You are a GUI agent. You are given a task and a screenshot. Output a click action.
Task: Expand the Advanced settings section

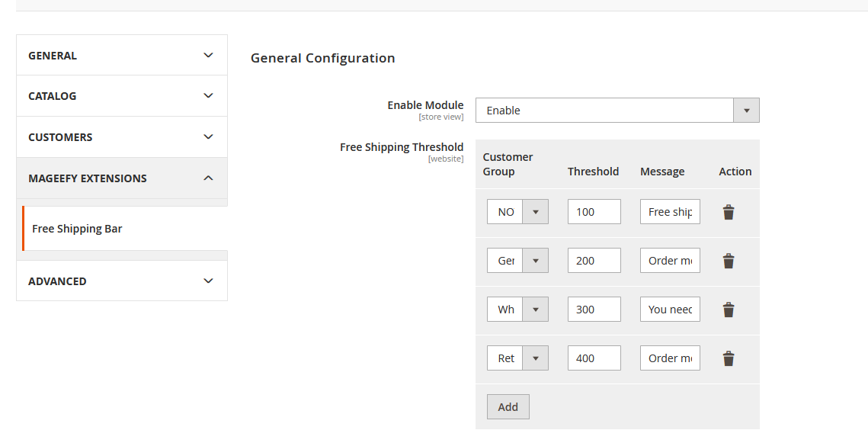click(122, 281)
